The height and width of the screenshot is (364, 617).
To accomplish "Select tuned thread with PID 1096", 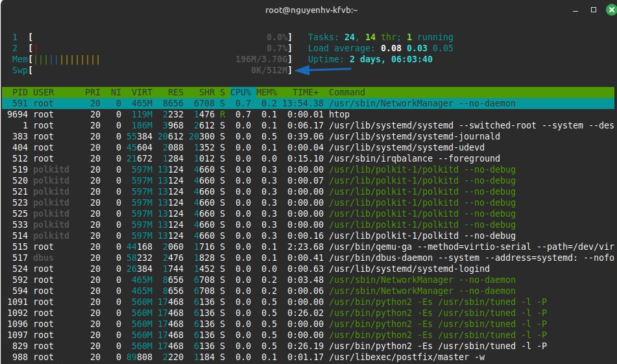I will 308,324.
